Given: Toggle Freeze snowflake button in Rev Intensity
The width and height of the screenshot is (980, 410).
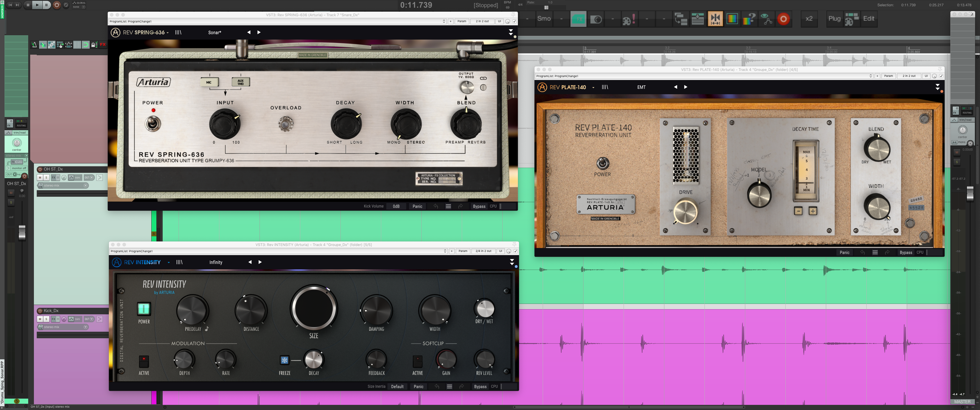Looking at the screenshot, I should [x=284, y=360].
